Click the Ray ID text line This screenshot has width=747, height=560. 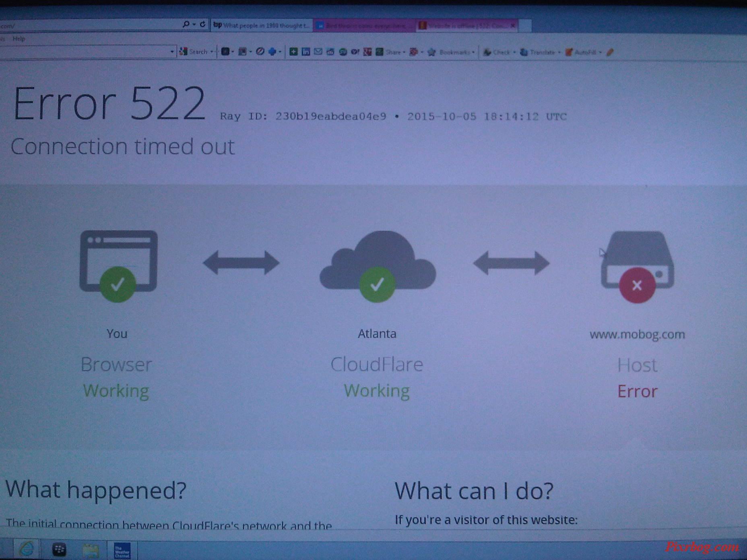pos(393,117)
